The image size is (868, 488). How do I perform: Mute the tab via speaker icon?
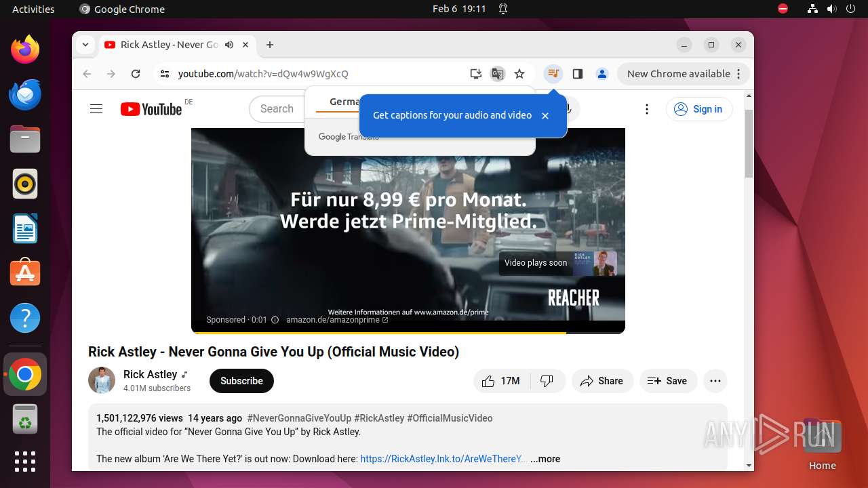tap(229, 45)
